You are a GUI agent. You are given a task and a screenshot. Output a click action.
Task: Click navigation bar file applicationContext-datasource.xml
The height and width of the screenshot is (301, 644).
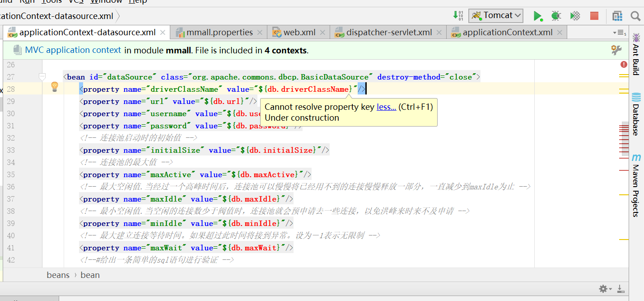click(x=56, y=16)
